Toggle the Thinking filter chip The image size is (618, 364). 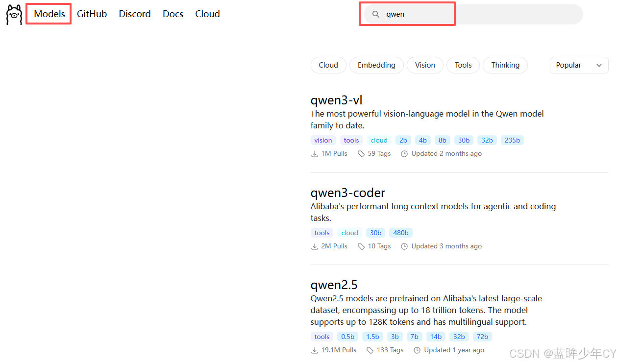tap(505, 65)
